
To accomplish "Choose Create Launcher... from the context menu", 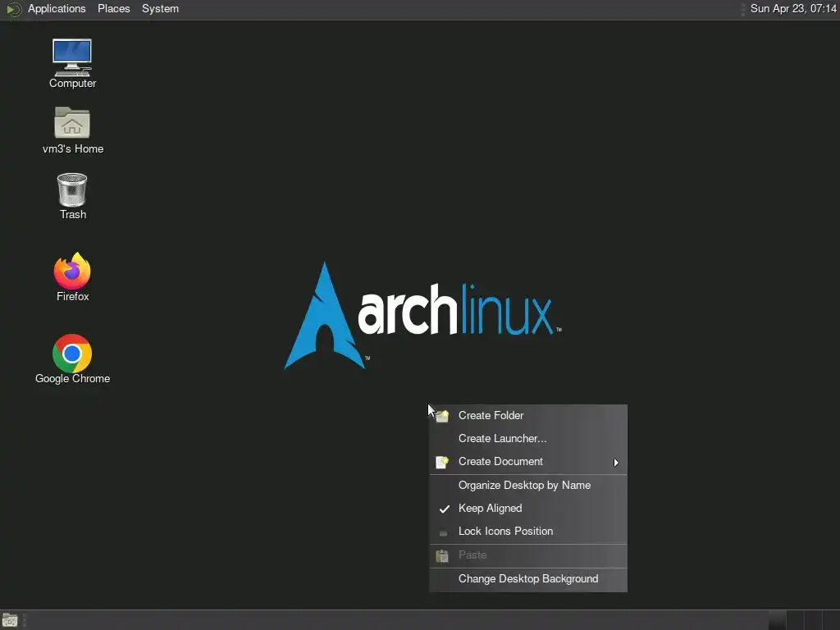I will 528,439.
